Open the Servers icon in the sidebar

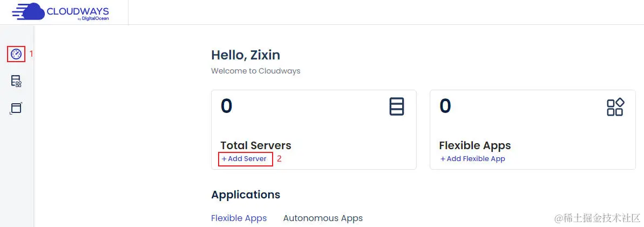click(16, 81)
